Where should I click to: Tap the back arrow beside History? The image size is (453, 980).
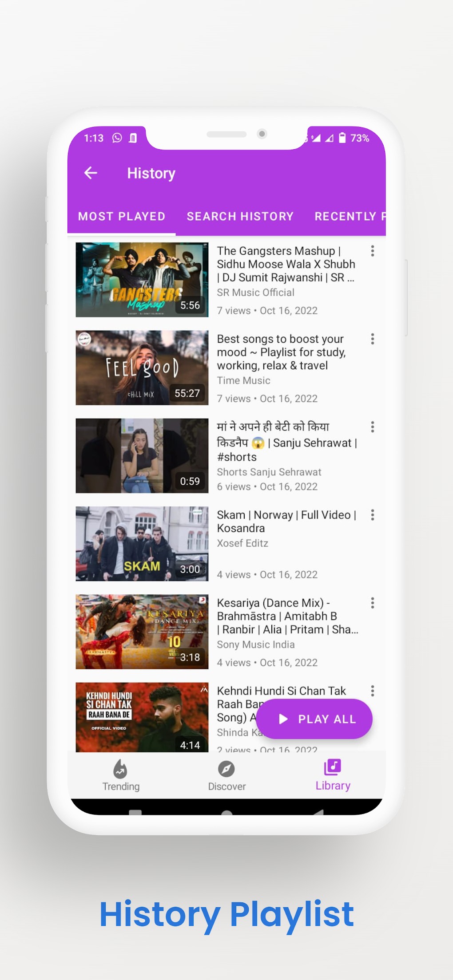tap(91, 173)
